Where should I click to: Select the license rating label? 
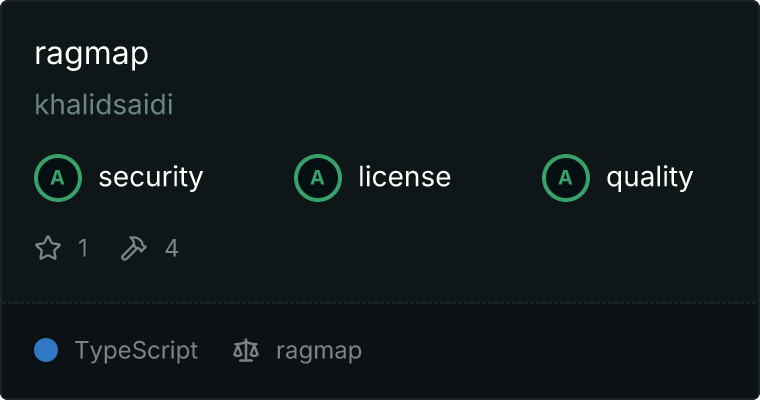coord(405,176)
